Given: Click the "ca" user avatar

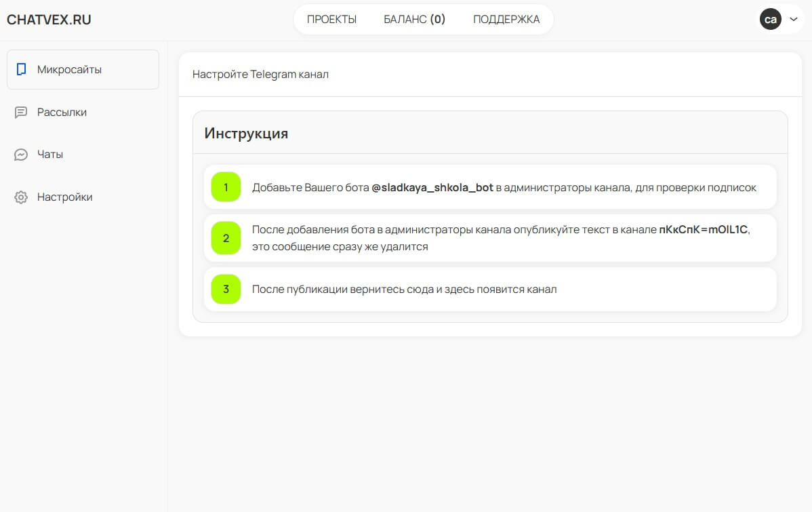Looking at the screenshot, I should point(770,19).
